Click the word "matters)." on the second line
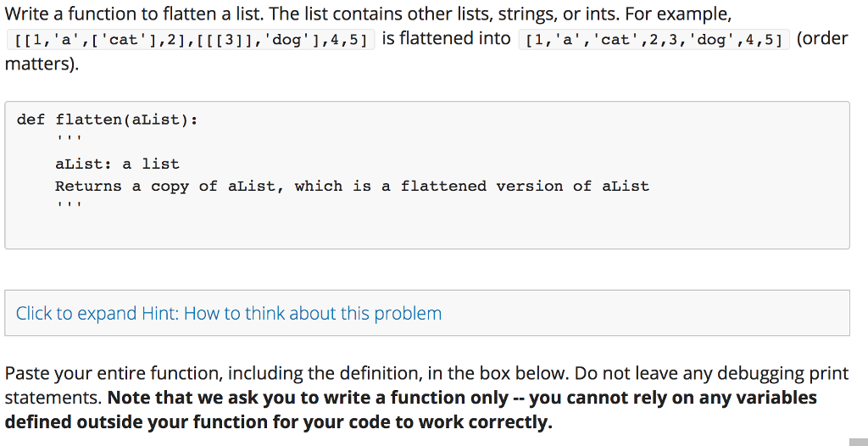Viewport: 868px width, 446px height. click(x=41, y=64)
